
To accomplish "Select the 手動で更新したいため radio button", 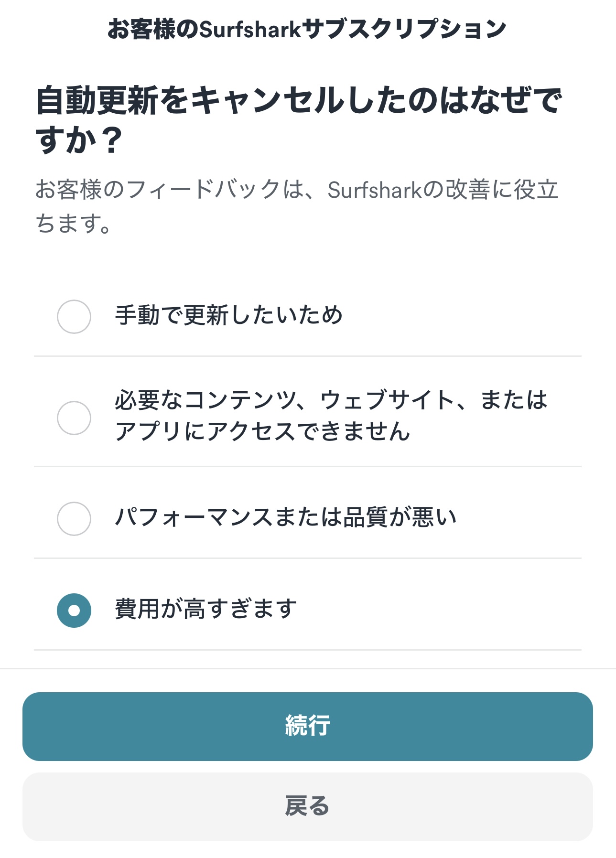I will 74,316.
